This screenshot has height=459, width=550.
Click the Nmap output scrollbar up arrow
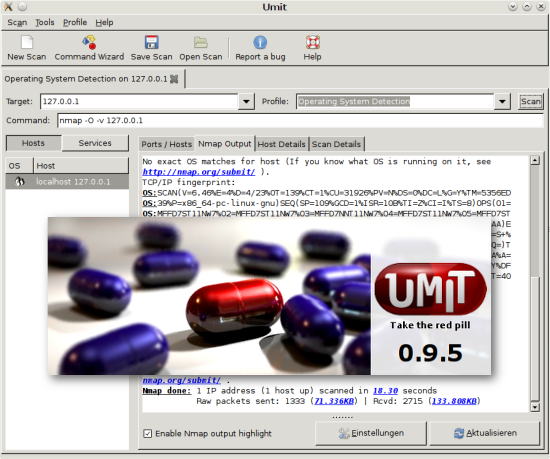[x=535, y=161]
